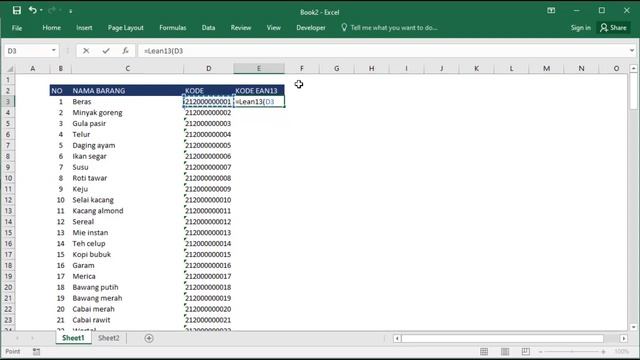
Task: Switch to the Sheet2 tab
Action: click(x=109, y=338)
